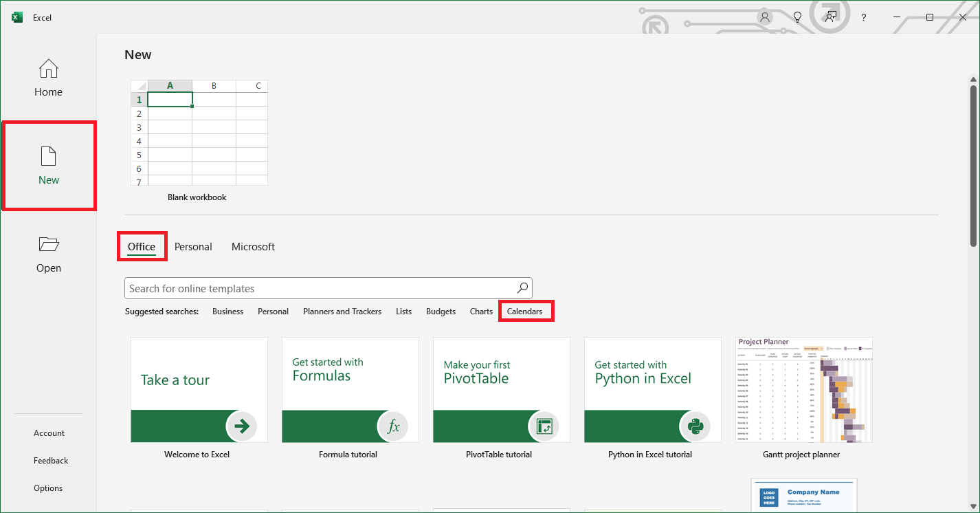Open Excel Options

pos(48,488)
